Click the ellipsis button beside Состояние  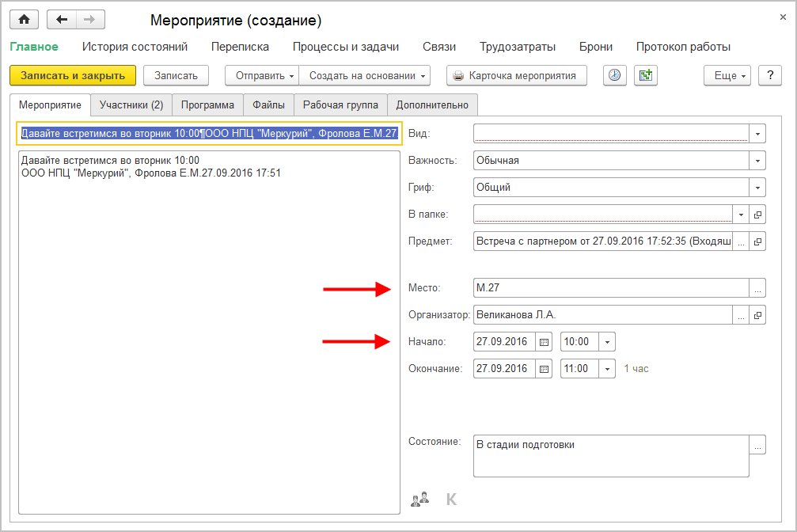click(x=757, y=446)
